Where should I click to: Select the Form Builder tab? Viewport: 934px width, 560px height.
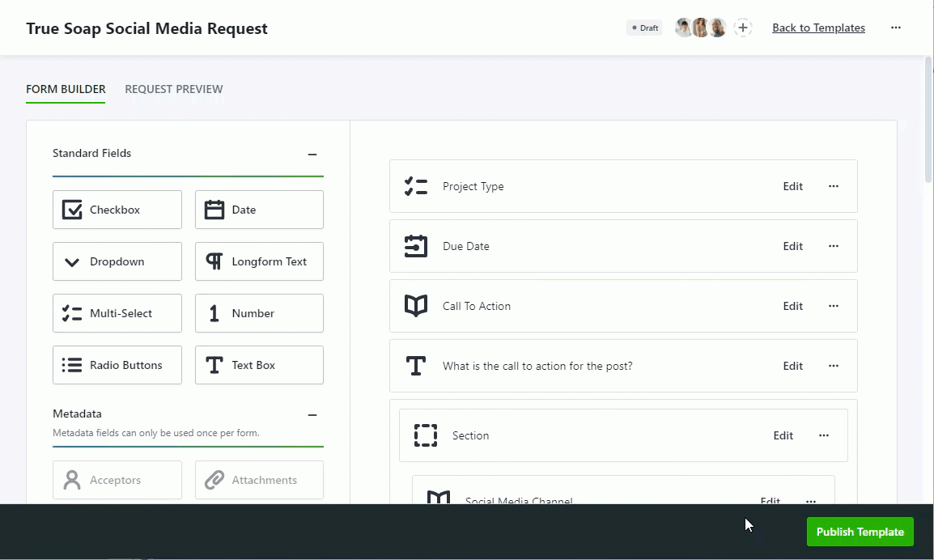click(66, 89)
